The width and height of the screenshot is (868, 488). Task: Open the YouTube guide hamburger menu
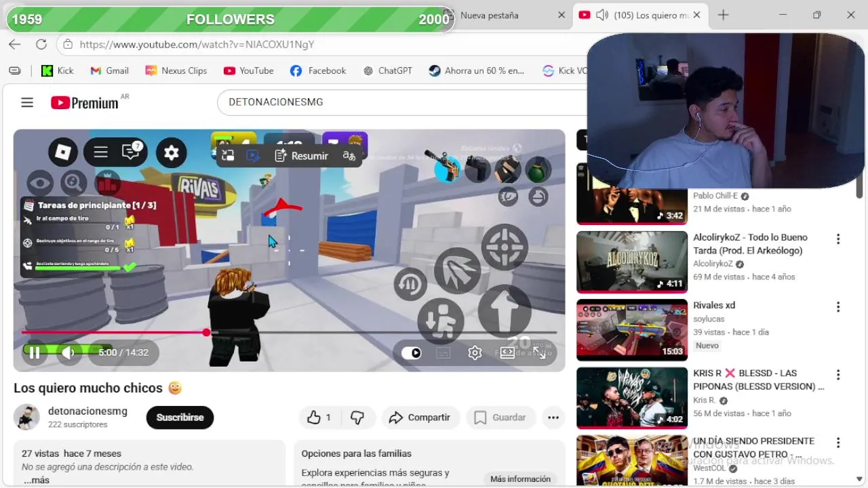[x=27, y=102]
